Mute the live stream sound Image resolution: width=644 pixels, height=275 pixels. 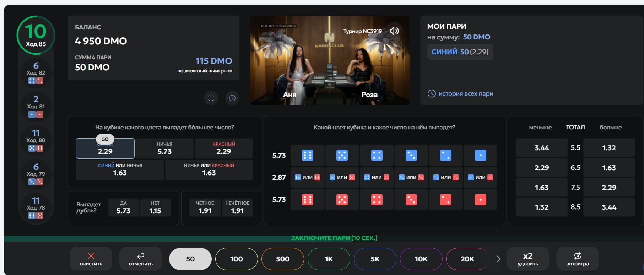point(394,31)
